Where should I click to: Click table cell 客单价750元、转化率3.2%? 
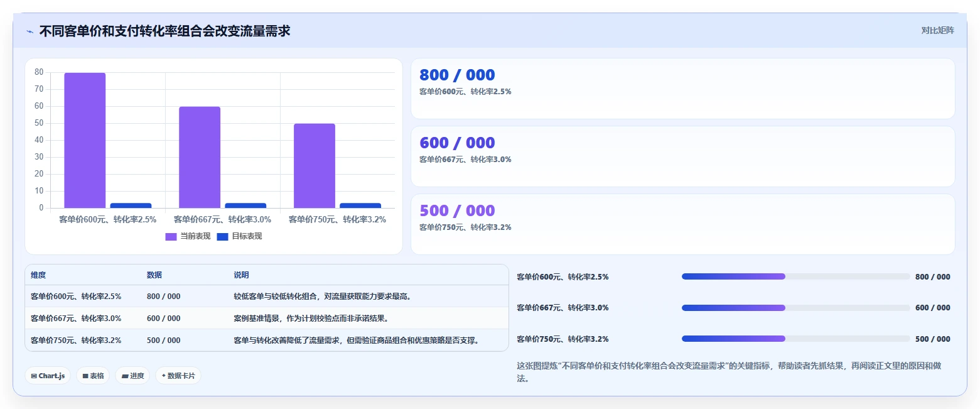(76, 341)
